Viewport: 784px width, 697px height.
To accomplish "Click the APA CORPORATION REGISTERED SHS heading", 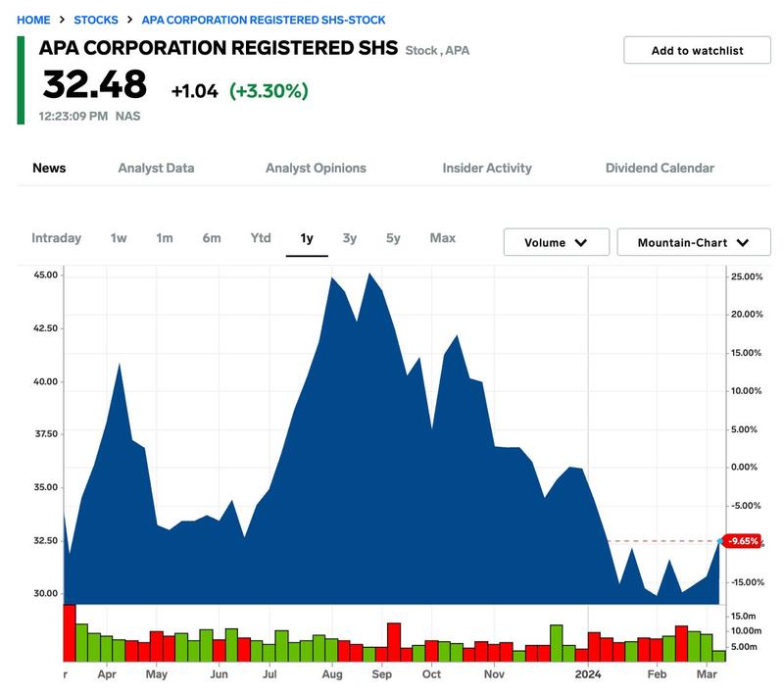I will coord(219,48).
